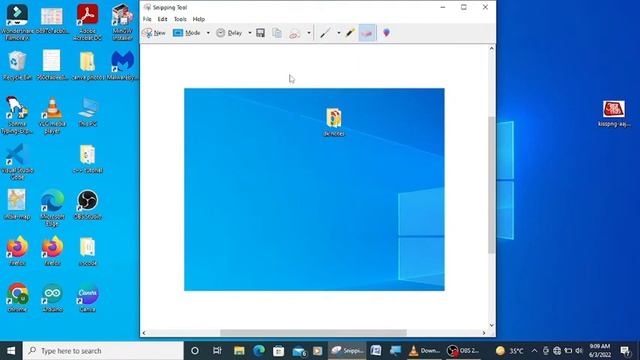Viewport: 640px width, 360px height.
Task: Click the New snip button
Action: pos(154,33)
